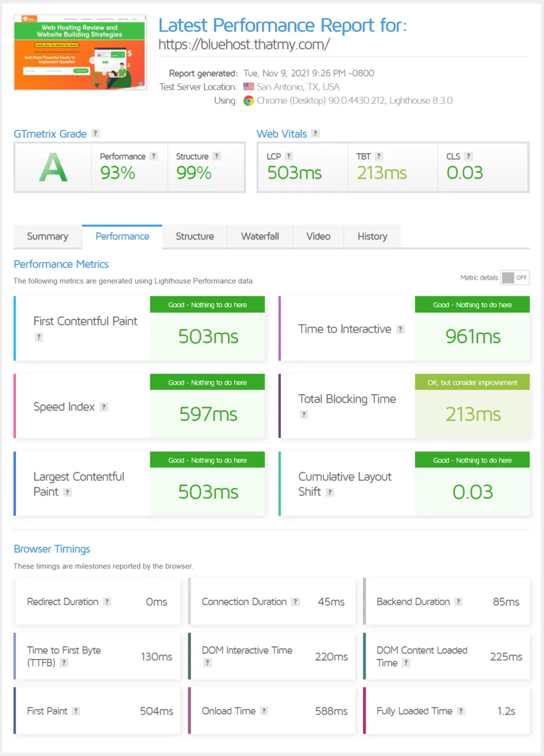Click the TBT help icon
This screenshot has height=756, width=544.
click(379, 156)
